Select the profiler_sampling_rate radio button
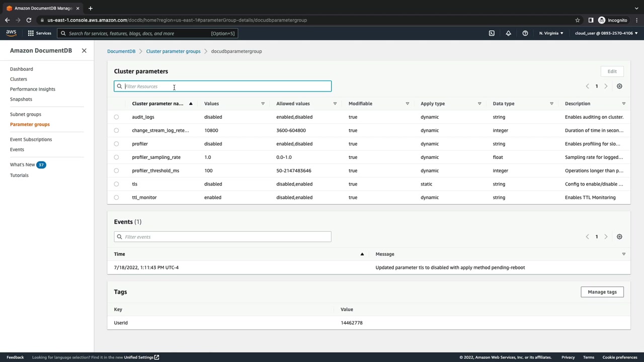Screen dimensions: 644x362 click(x=116, y=157)
